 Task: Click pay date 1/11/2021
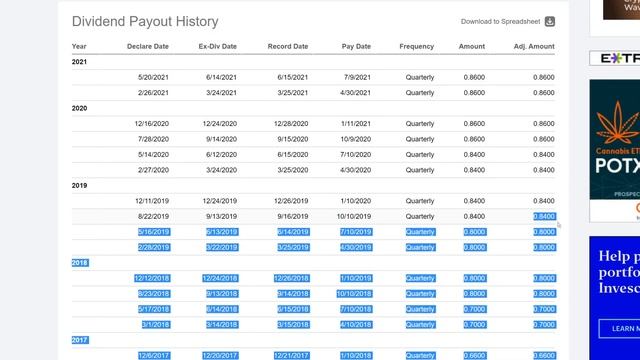click(x=356, y=124)
